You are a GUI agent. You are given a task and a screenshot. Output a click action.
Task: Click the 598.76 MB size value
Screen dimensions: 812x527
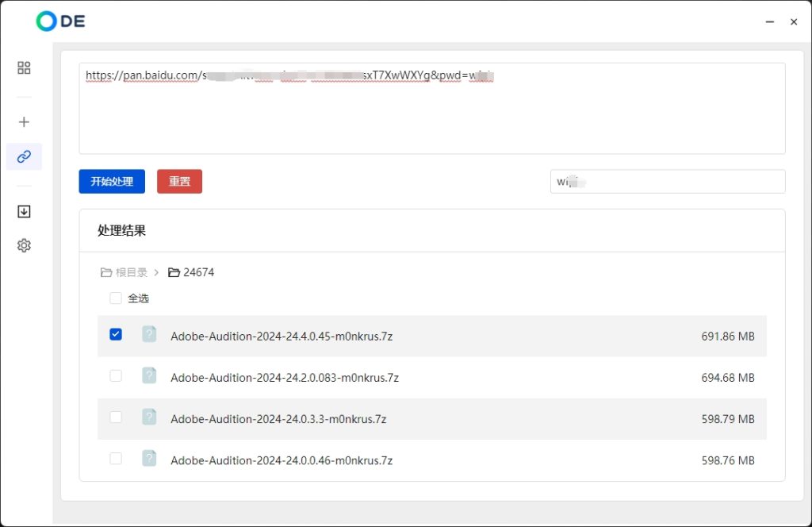(x=728, y=460)
